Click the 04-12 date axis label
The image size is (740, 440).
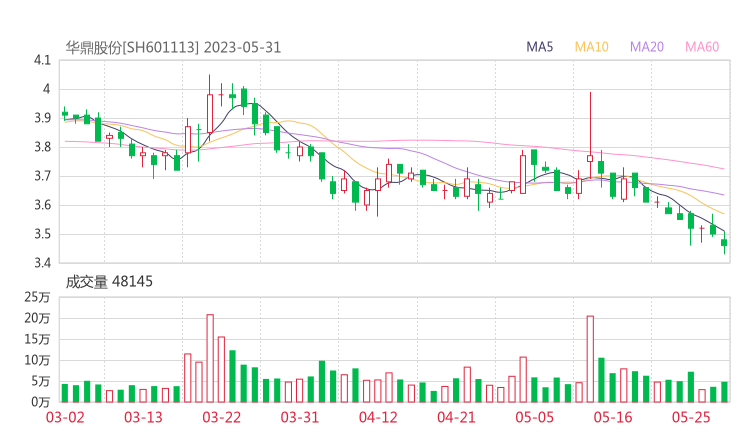coord(378,417)
